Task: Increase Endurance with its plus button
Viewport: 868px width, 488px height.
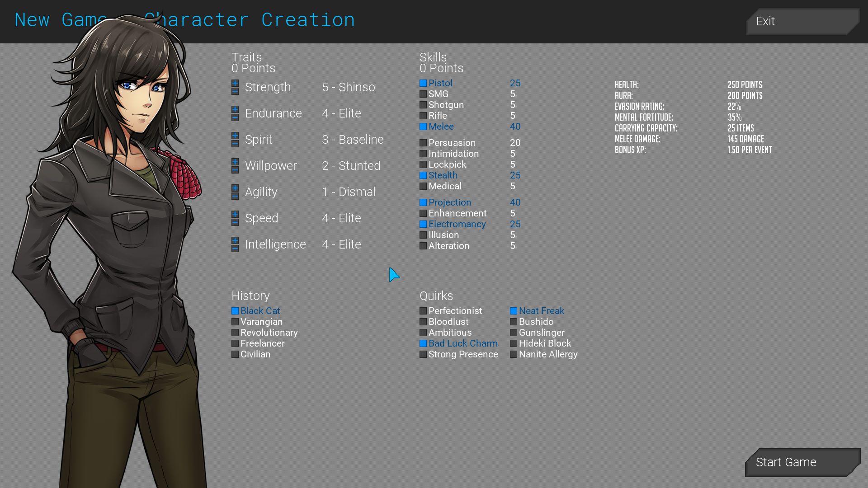Action: [235, 110]
